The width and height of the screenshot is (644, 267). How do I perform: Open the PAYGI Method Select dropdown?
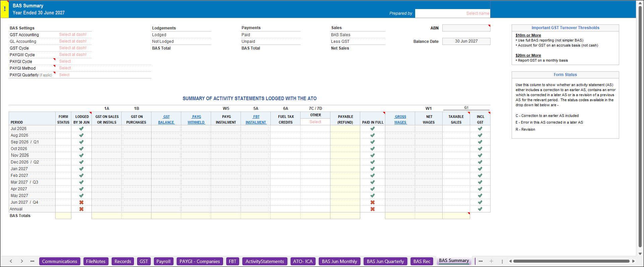[x=65, y=68]
